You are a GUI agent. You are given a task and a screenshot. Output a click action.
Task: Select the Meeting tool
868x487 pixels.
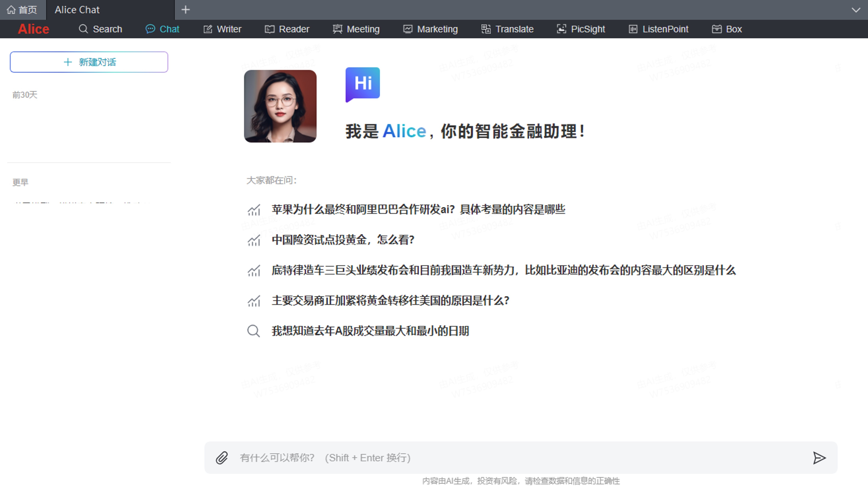(x=356, y=29)
